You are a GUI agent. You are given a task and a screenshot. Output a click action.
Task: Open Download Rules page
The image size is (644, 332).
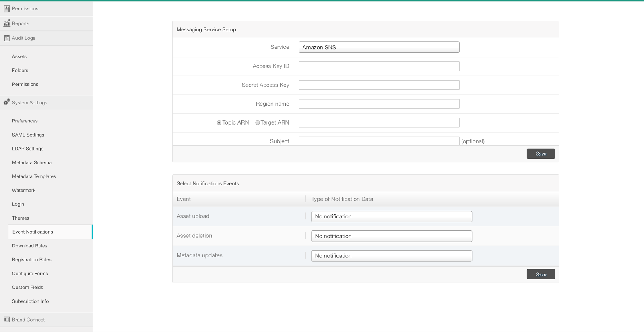30,246
